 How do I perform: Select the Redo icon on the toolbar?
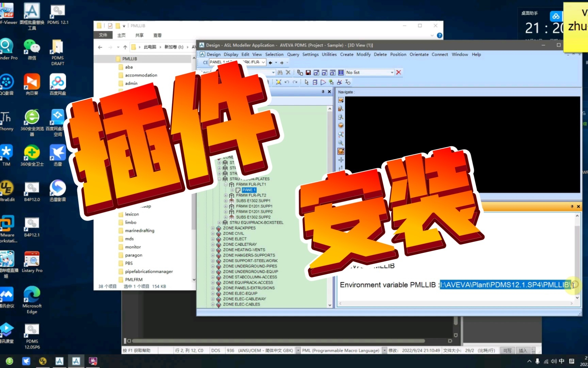point(295,82)
